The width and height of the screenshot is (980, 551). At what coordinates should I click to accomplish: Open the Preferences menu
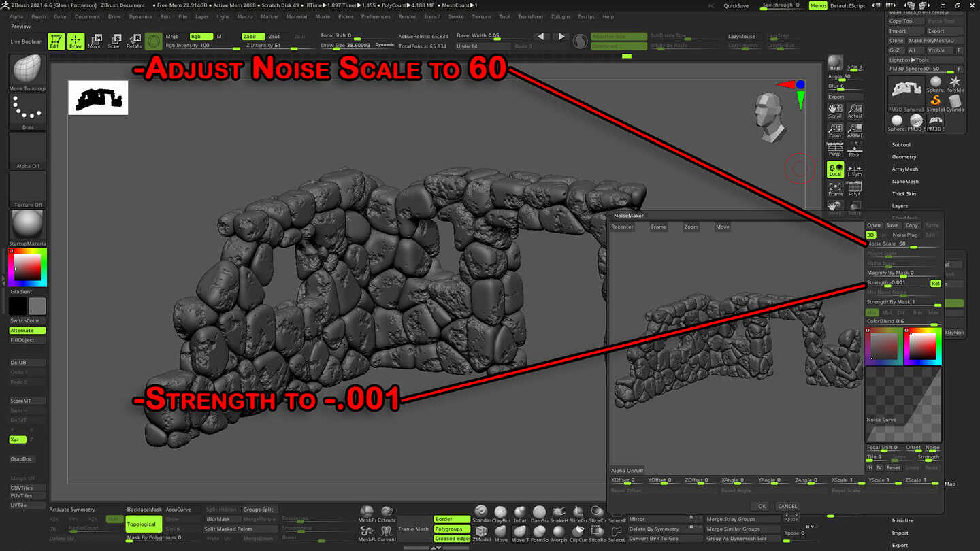[376, 16]
